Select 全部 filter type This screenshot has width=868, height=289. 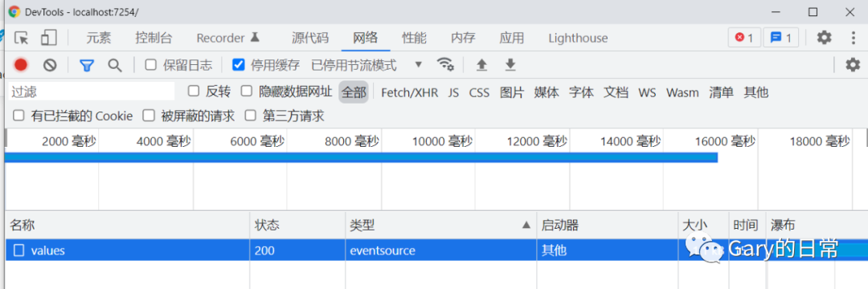(353, 92)
